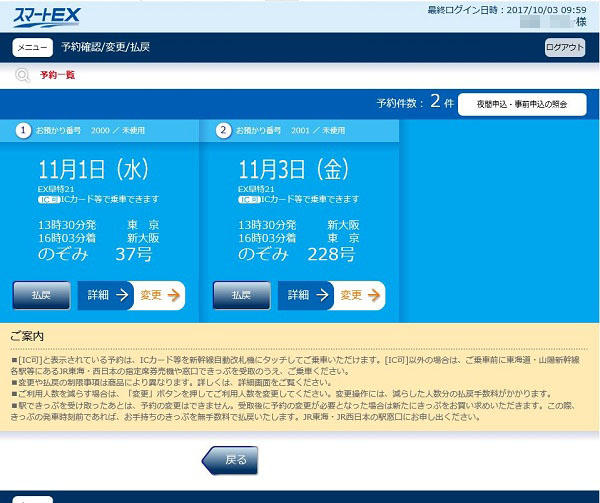Click the IC可 badge on first reservation
This screenshot has height=503, width=600.
coord(50,200)
